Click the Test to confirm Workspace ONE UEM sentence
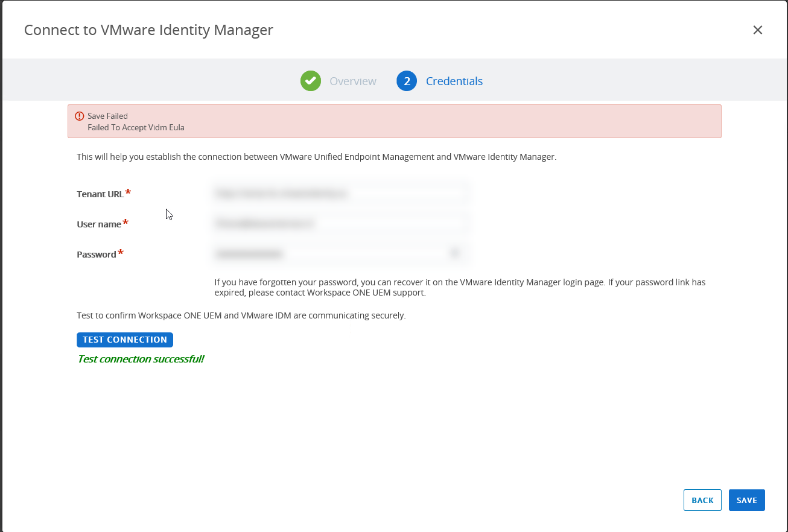The width and height of the screenshot is (788, 532). (241, 315)
